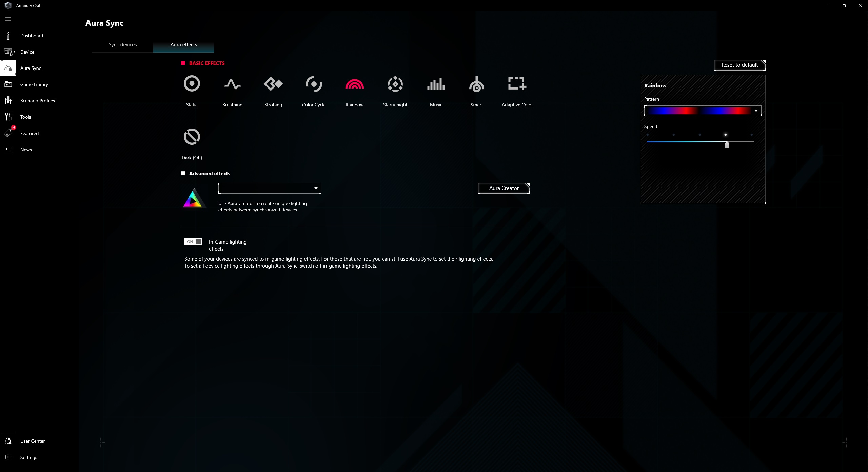Switch to the Sync devices tab
The height and width of the screenshot is (472, 868).
(123, 45)
